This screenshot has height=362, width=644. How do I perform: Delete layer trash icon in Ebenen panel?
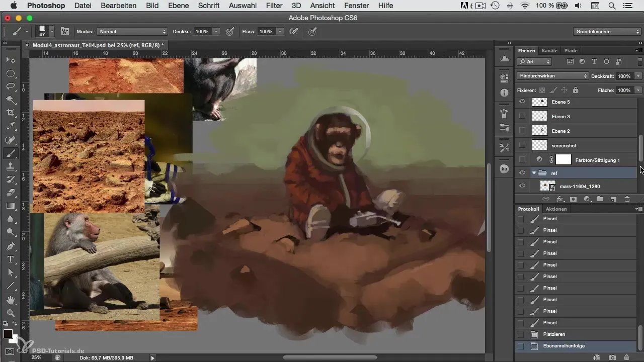(x=627, y=199)
